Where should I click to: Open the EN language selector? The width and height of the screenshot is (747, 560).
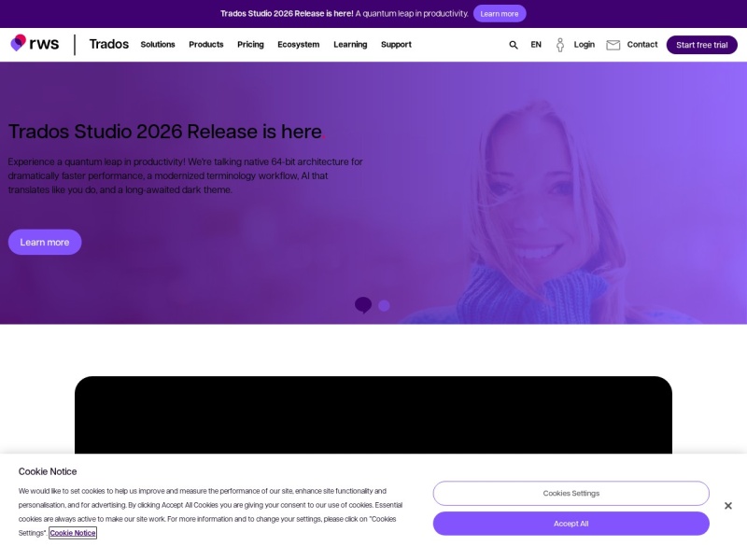(536, 45)
